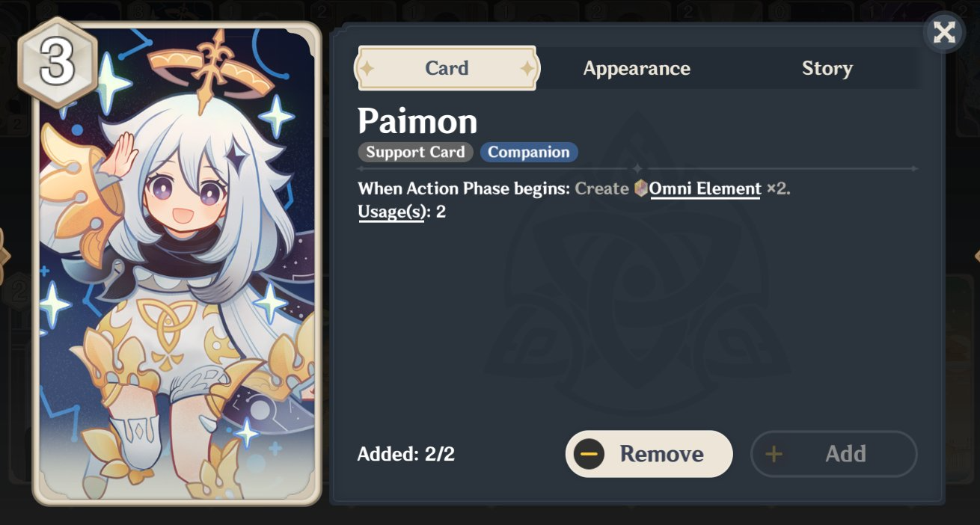Close the Paimon card detail popup

[944, 33]
